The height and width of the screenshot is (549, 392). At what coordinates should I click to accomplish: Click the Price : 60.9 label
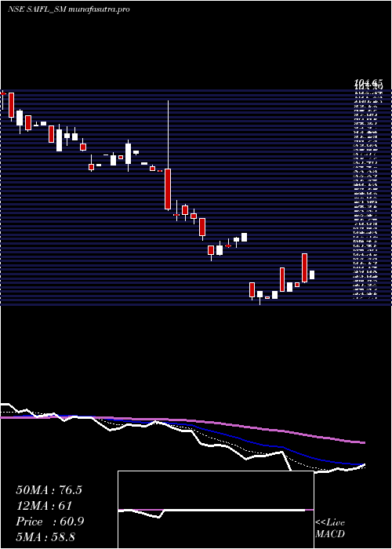pos(49,522)
